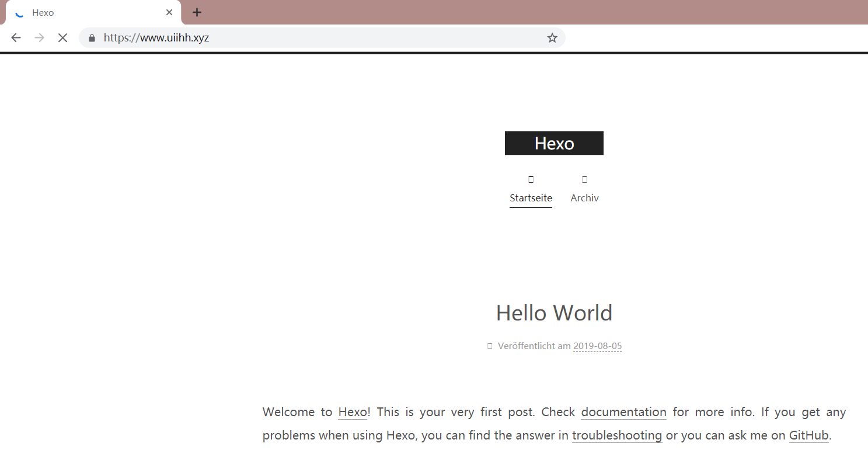Click the padlock site security icon

coord(92,38)
